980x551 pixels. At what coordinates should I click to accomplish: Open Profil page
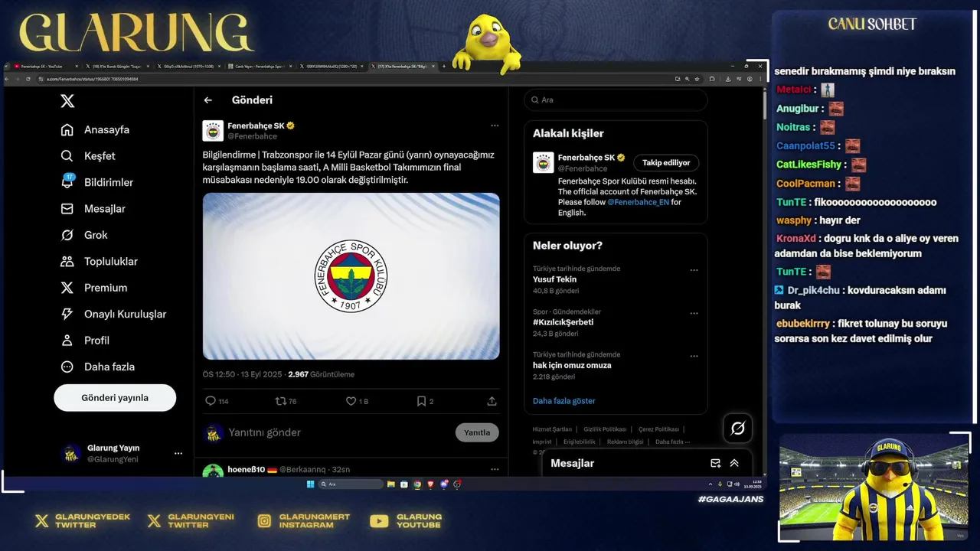point(85,341)
